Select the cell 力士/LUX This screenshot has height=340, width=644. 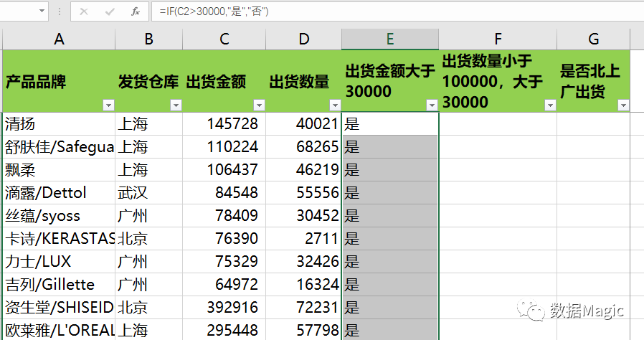pos(59,262)
